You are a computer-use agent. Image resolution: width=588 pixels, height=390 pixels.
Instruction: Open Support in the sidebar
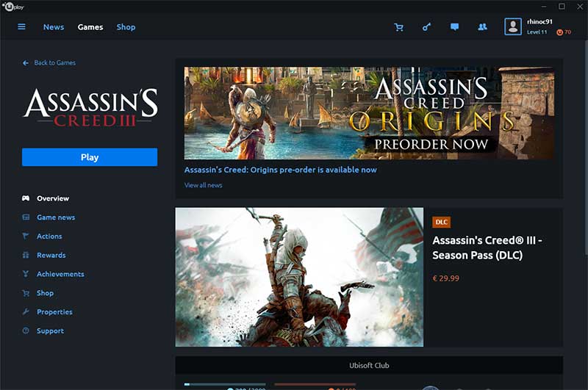point(50,331)
